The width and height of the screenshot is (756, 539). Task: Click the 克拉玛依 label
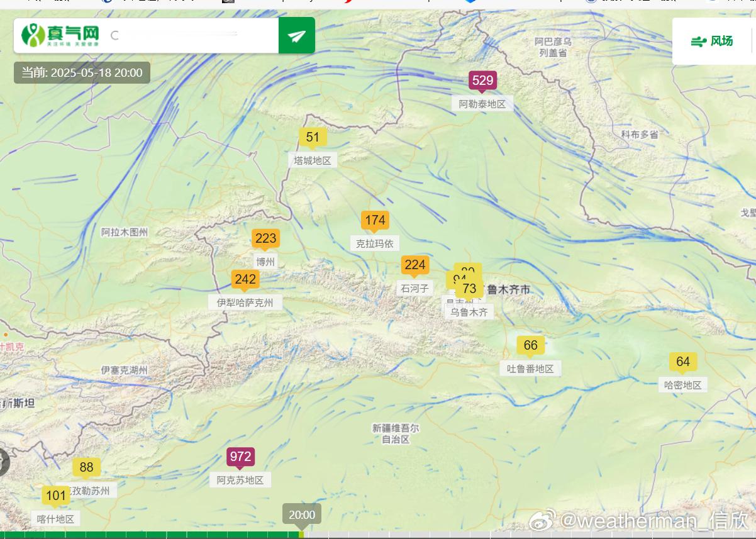click(x=375, y=243)
